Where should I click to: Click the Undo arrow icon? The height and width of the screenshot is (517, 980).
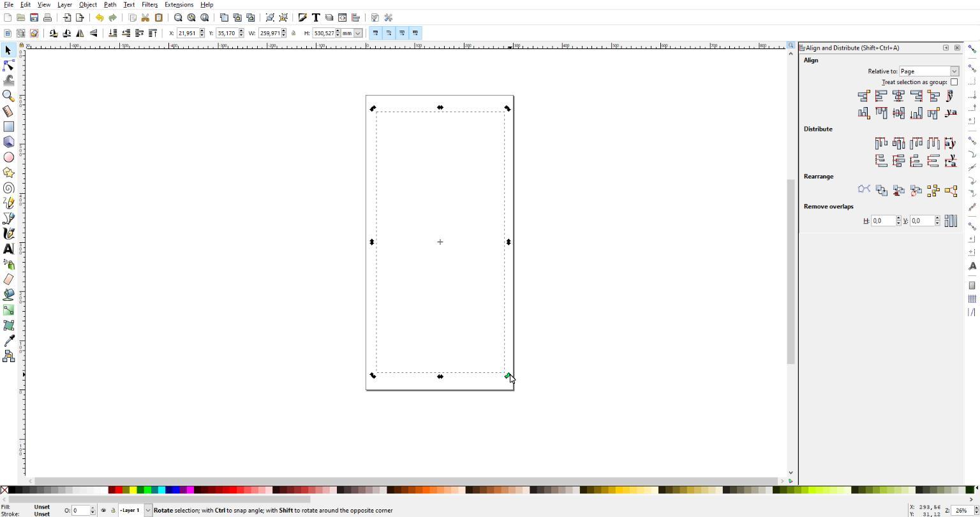[100, 18]
